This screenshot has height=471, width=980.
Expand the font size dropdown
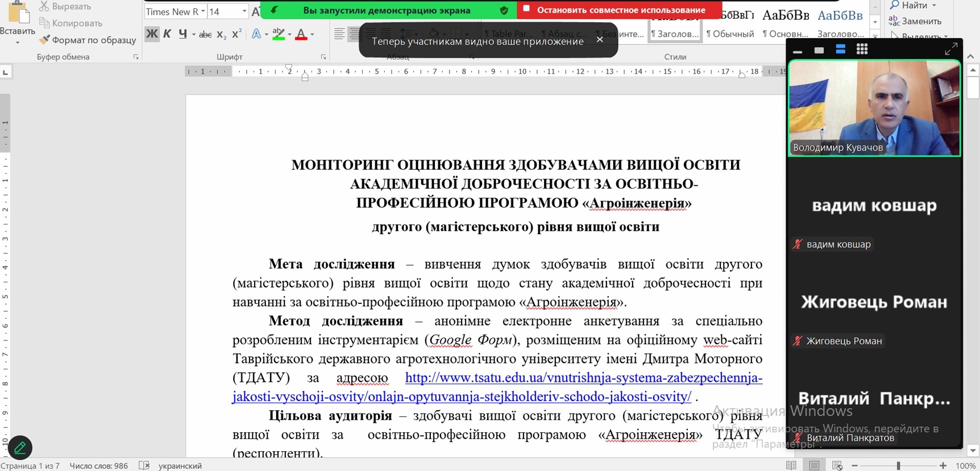pyautogui.click(x=244, y=11)
